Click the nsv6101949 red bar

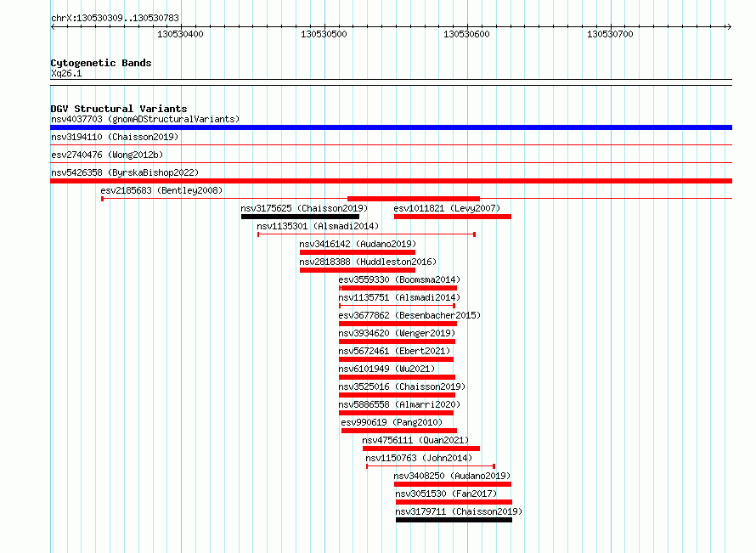[x=398, y=377]
